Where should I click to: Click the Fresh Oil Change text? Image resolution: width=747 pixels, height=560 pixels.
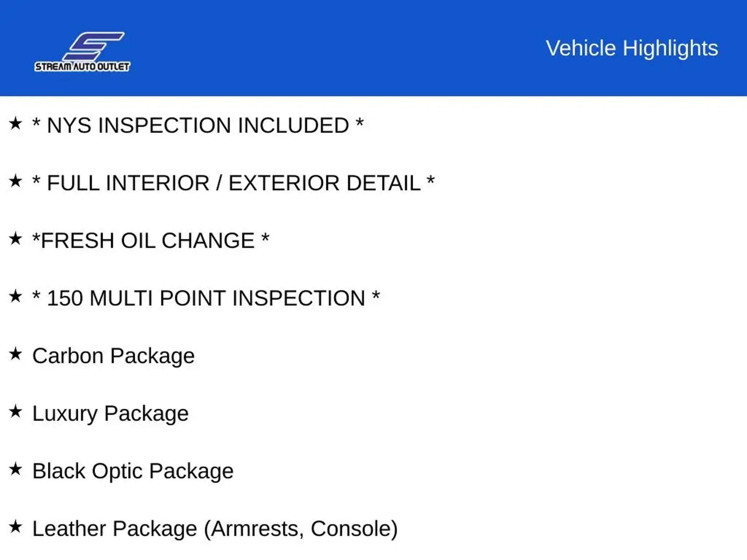[151, 241]
